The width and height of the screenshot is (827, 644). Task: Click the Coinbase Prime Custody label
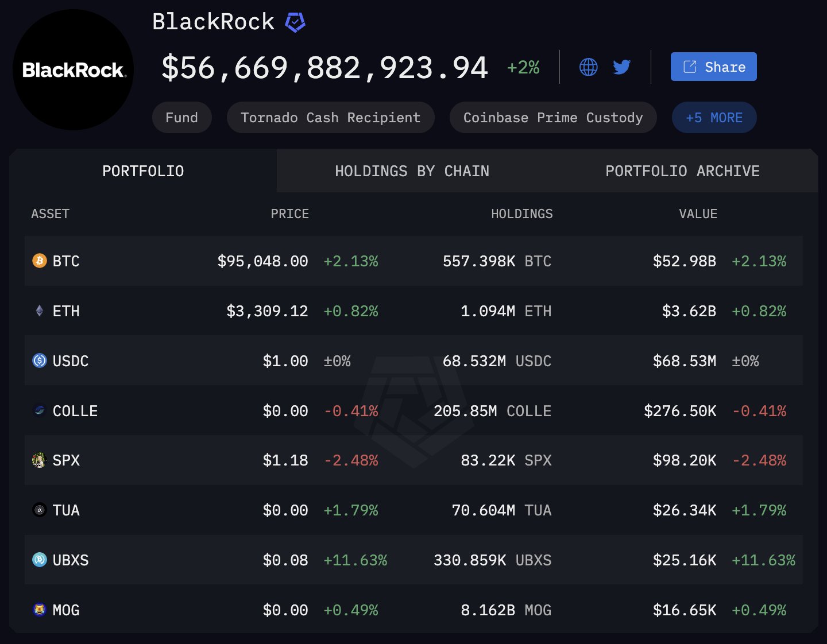(553, 117)
